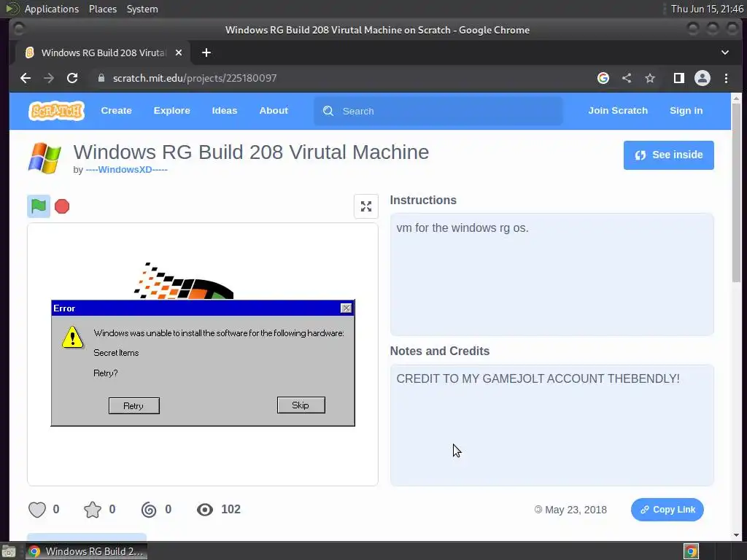
Task: Click the address bar URL
Action: [x=194, y=78]
